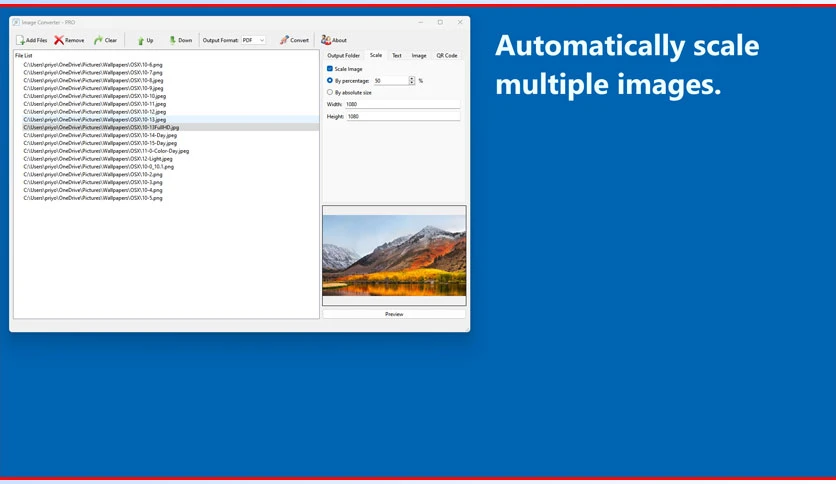Switch to the Output Folder tab
This screenshot has height=484, width=836.
343,55
